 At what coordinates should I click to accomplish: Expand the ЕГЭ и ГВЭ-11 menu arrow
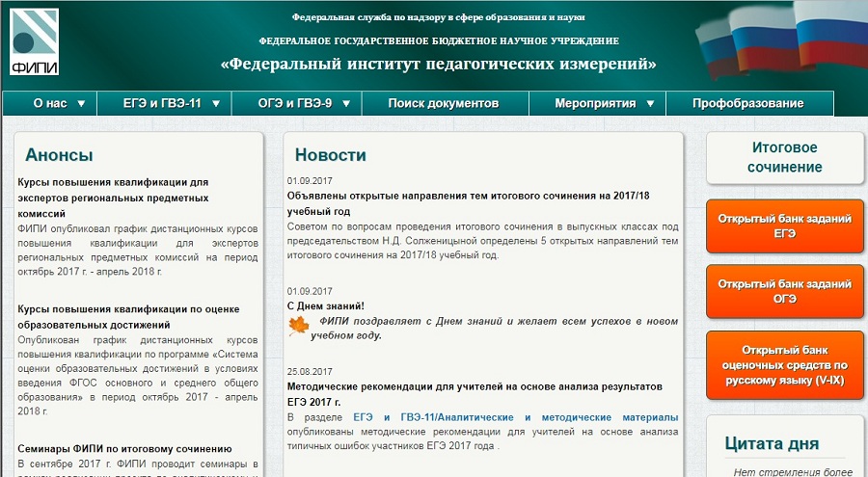pos(216,103)
